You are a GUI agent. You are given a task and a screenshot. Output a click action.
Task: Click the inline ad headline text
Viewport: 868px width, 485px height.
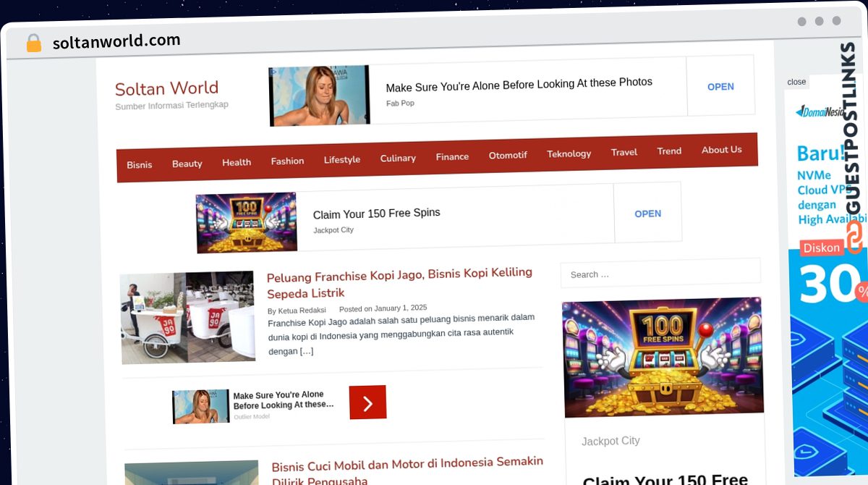(x=284, y=400)
